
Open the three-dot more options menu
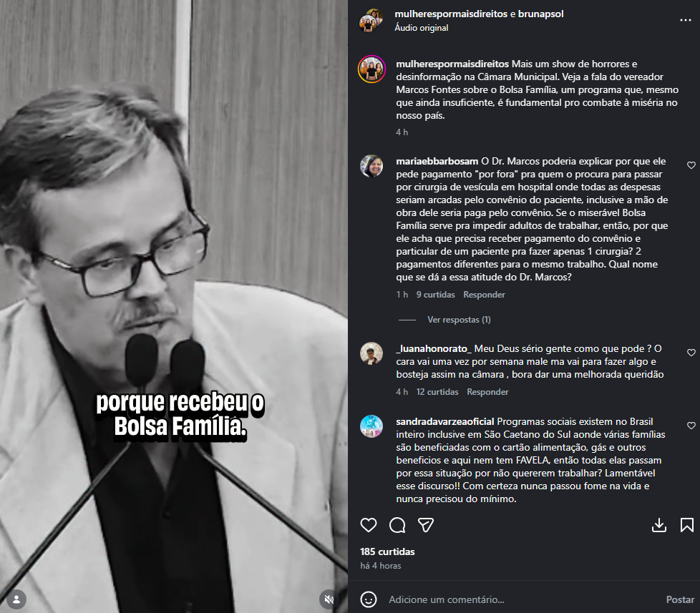(685, 20)
